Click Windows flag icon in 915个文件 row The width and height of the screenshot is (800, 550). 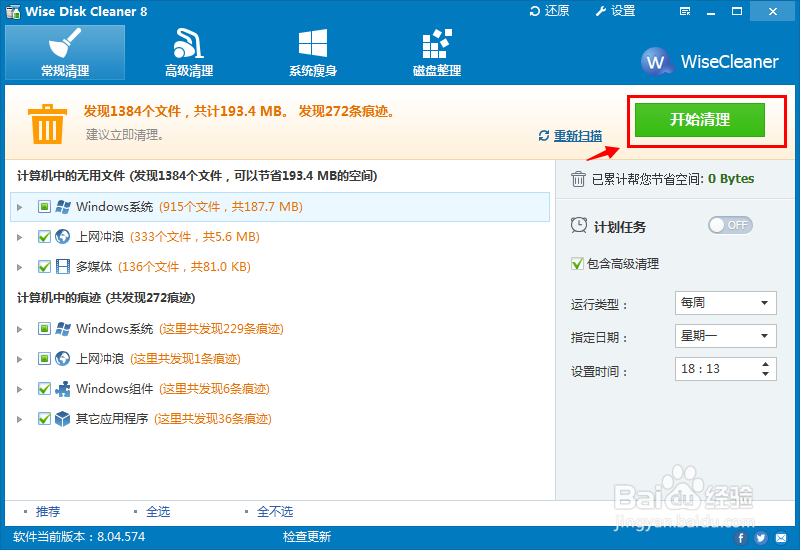tap(63, 207)
